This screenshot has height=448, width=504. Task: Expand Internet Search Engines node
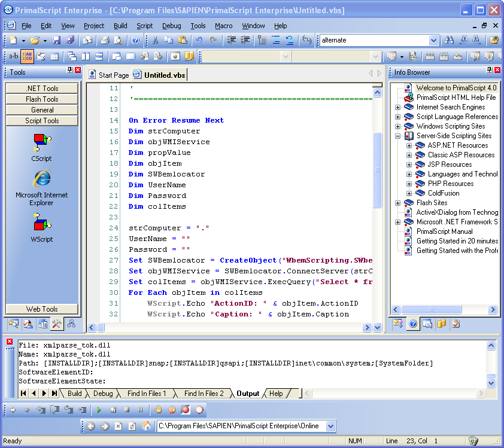click(397, 107)
